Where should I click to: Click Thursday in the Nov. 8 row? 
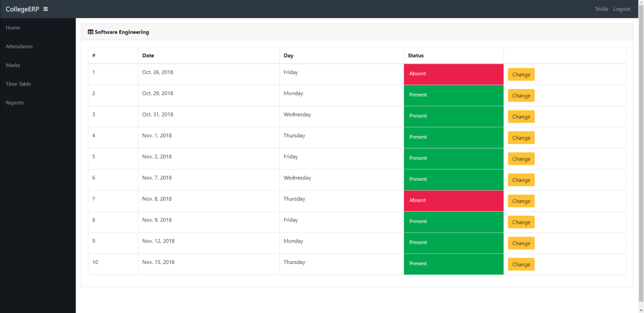click(294, 199)
